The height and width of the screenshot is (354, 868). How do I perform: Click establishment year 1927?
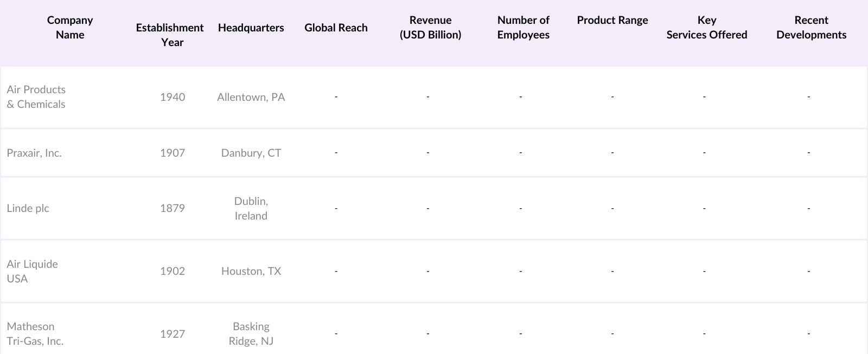[x=173, y=334]
